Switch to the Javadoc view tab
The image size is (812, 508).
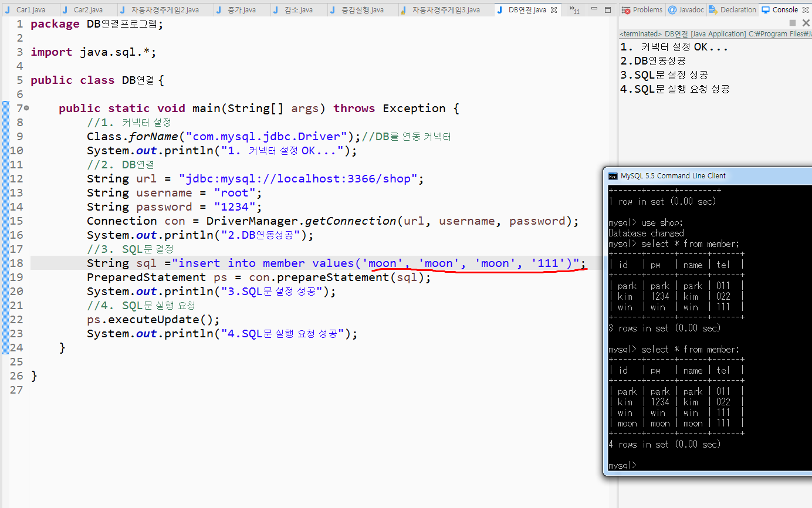[x=685, y=10]
